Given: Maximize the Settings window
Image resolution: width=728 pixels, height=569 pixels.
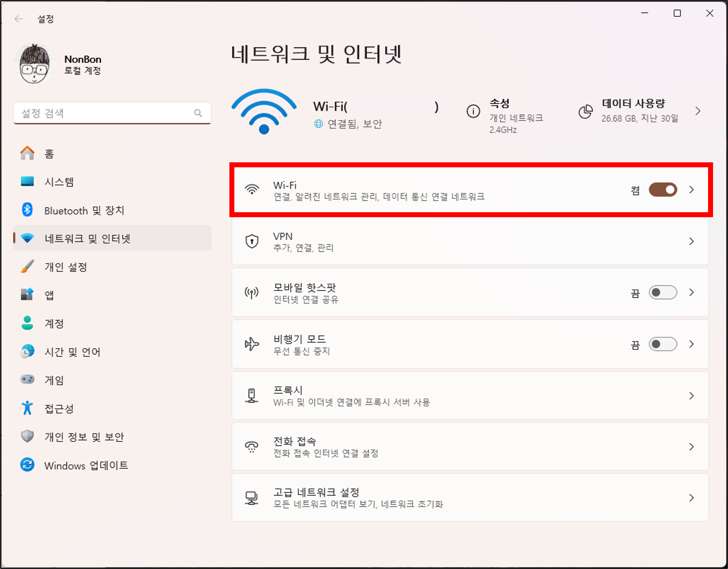Looking at the screenshot, I should 677,13.
